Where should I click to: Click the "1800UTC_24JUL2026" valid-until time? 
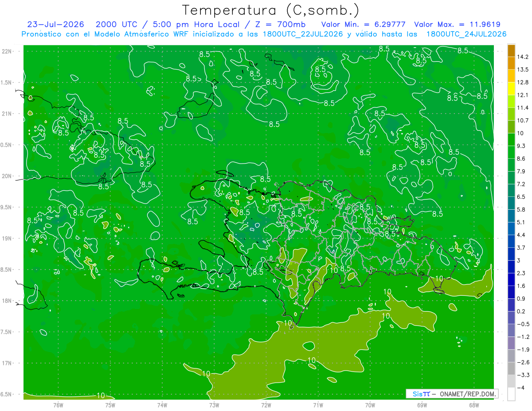(466, 34)
